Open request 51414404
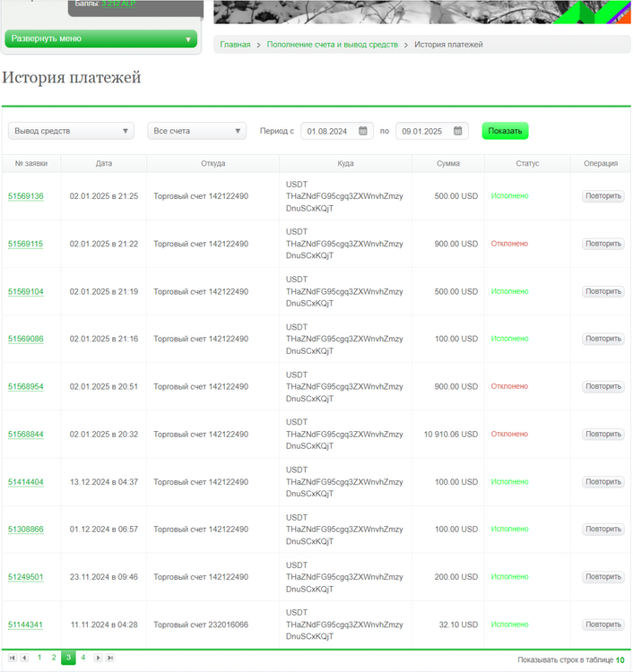Viewport: 633px width, 672px height. (x=26, y=482)
